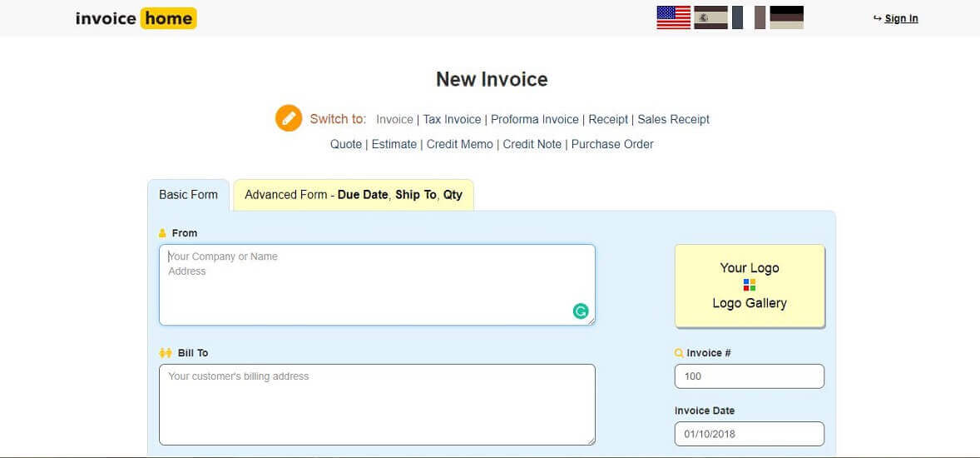
Task: Click the Your Logo upload box
Action: pyautogui.click(x=750, y=268)
